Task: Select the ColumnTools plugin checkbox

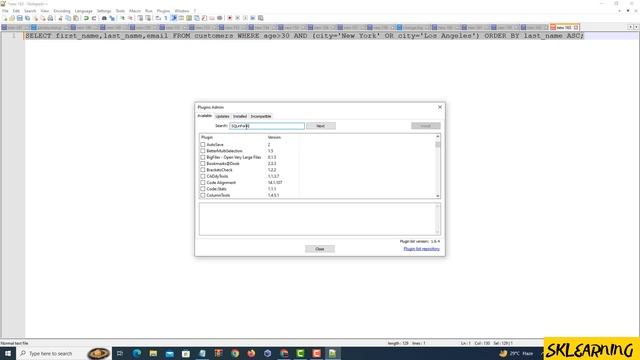Action: click(203, 195)
